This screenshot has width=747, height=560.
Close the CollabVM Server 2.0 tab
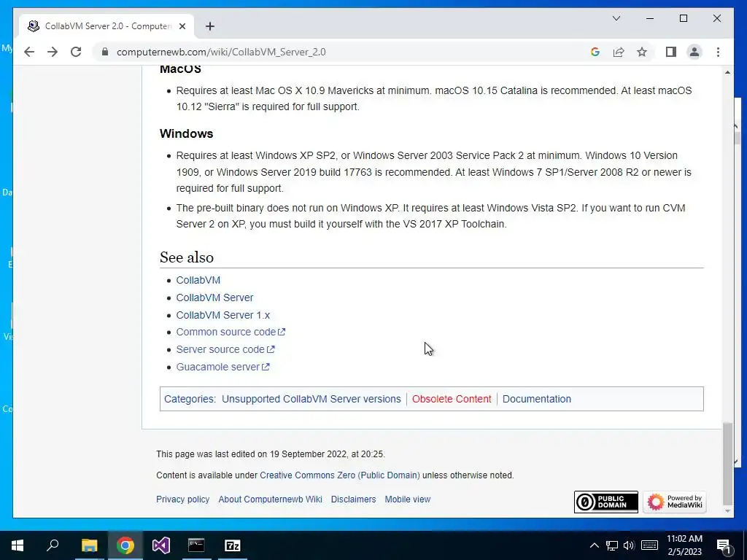click(x=182, y=26)
